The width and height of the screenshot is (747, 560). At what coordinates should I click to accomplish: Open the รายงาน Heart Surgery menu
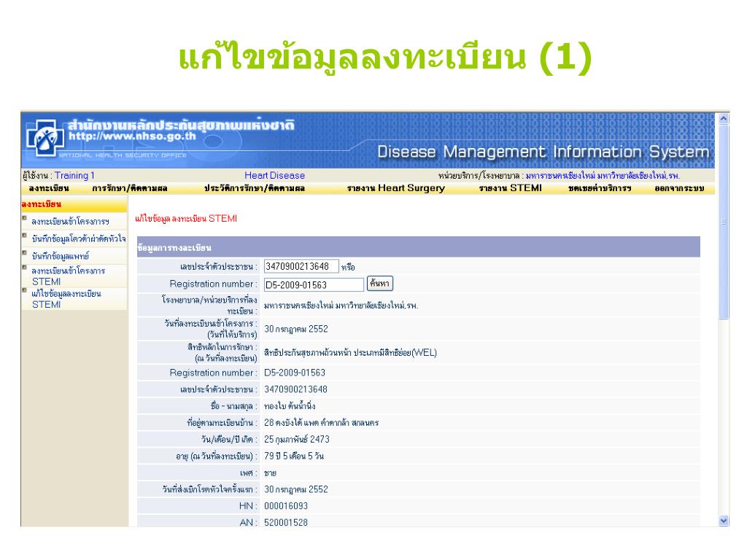[396, 189]
